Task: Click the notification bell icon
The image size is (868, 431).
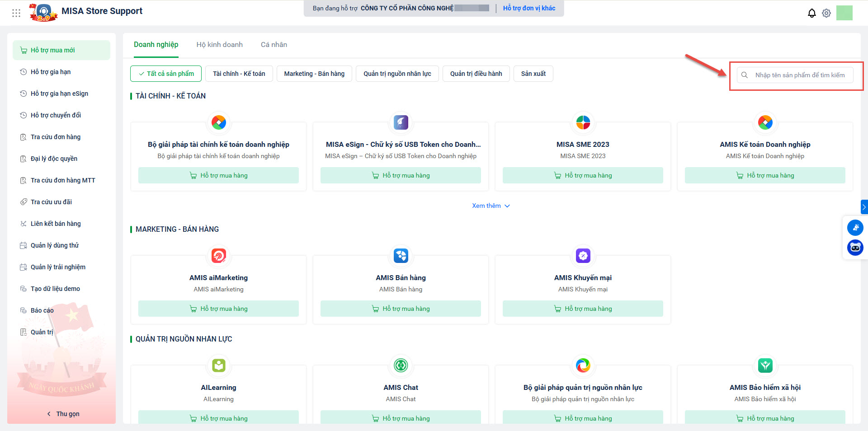Action: (x=811, y=13)
